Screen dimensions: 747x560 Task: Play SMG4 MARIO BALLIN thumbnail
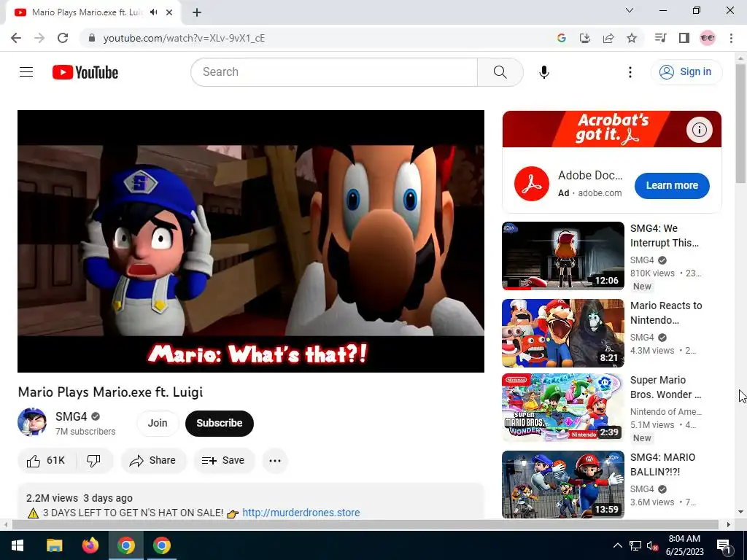(x=563, y=484)
